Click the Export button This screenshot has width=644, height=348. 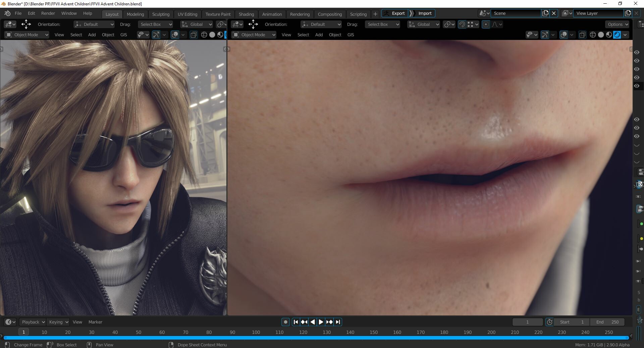(395, 13)
